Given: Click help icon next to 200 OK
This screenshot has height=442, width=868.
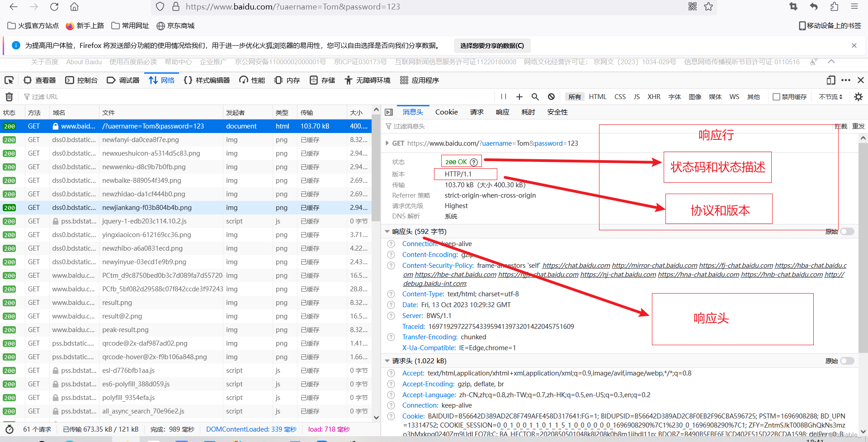Looking at the screenshot, I should click(x=474, y=162).
